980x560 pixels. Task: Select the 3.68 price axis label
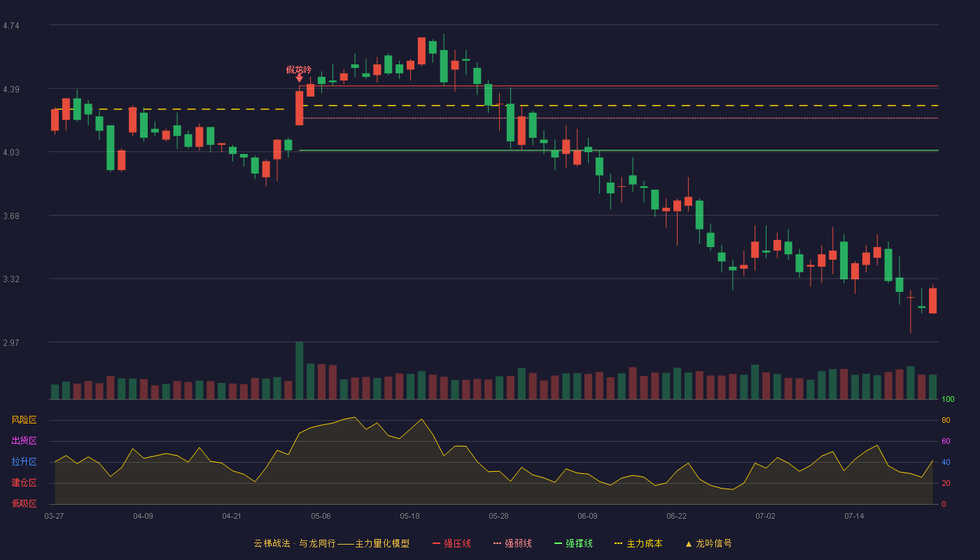(11, 216)
